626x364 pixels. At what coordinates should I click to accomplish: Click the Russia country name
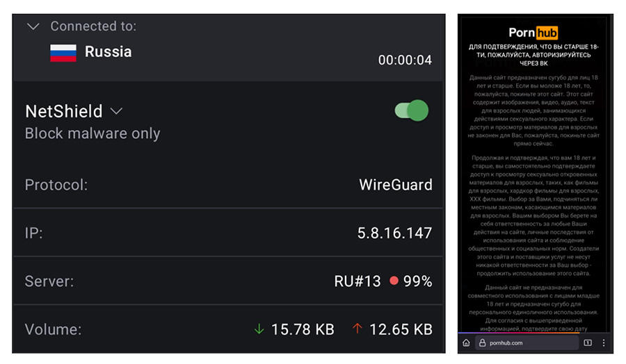click(109, 52)
